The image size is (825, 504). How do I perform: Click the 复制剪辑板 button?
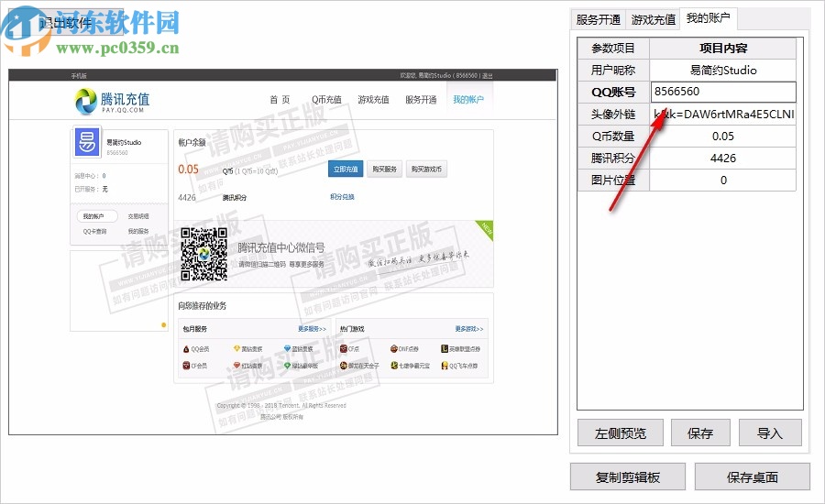(628, 477)
